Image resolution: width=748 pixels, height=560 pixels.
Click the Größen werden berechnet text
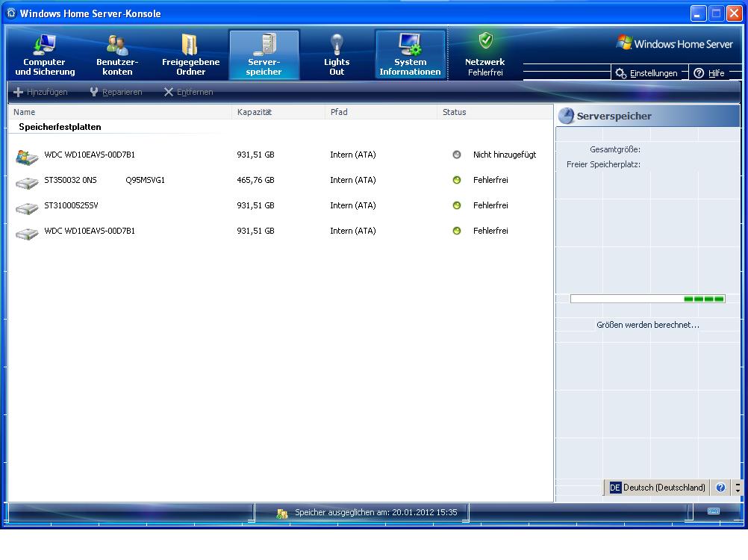pyautogui.click(x=648, y=325)
